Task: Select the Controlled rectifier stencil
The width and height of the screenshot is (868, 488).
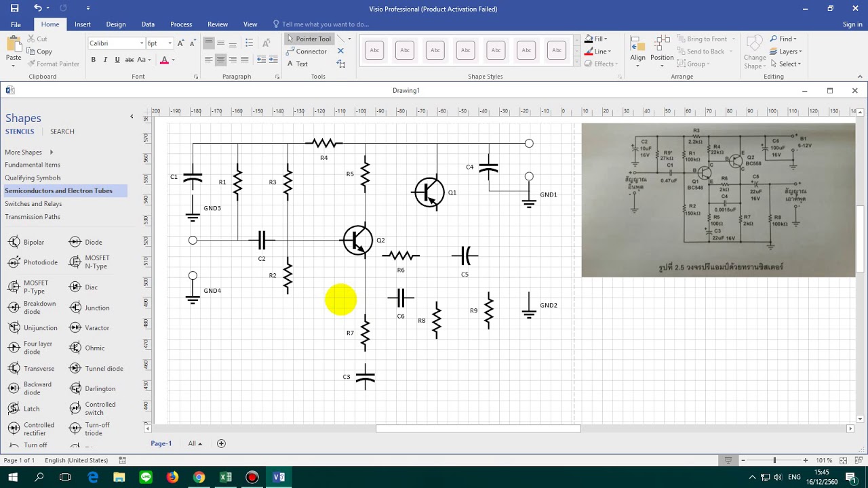Action: [x=31, y=429]
